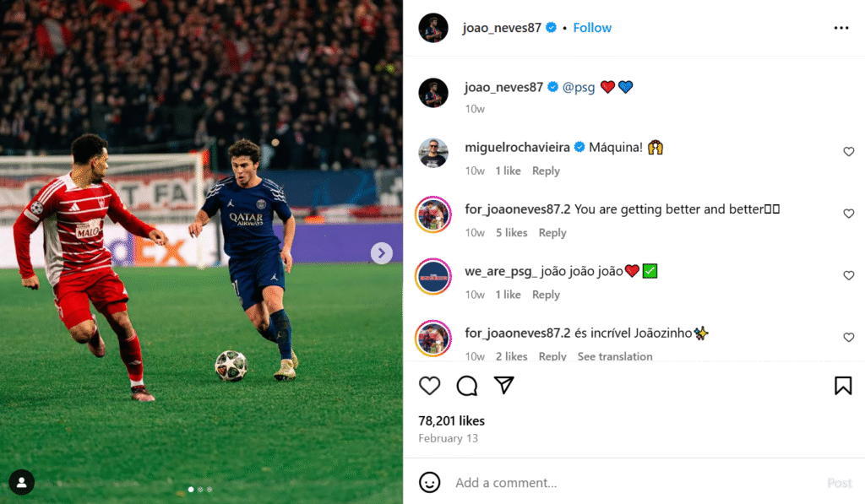The width and height of the screenshot is (865, 504).
Task: Select second carousel dot indicator
Action: pyautogui.click(x=200, y=489)
